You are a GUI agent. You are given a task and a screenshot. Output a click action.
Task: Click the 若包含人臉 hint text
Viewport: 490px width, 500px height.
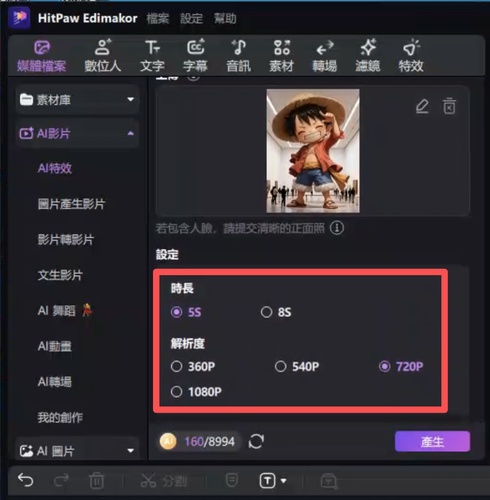240,229
